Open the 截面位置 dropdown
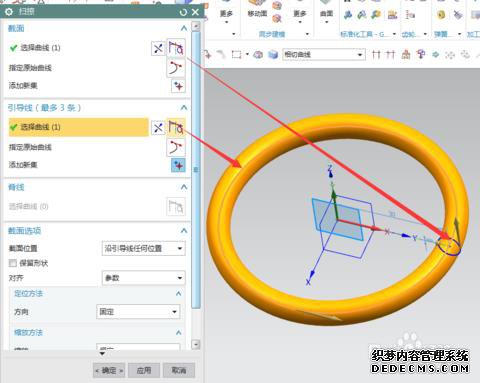480x383 pixels. point(143,248)
